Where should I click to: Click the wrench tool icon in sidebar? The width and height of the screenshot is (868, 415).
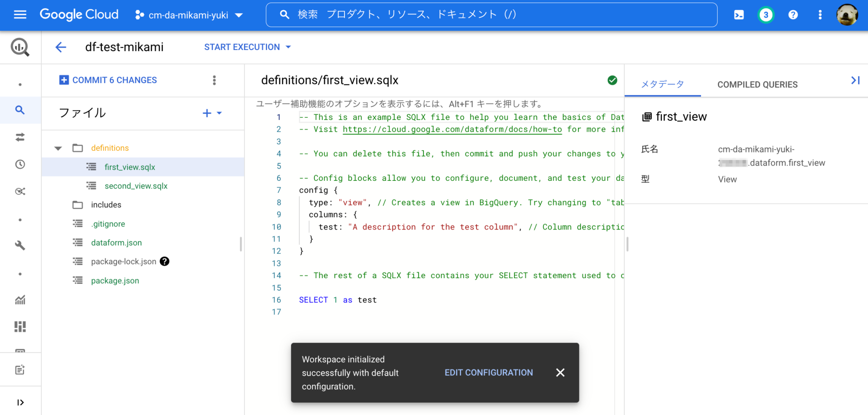point(20,246)
